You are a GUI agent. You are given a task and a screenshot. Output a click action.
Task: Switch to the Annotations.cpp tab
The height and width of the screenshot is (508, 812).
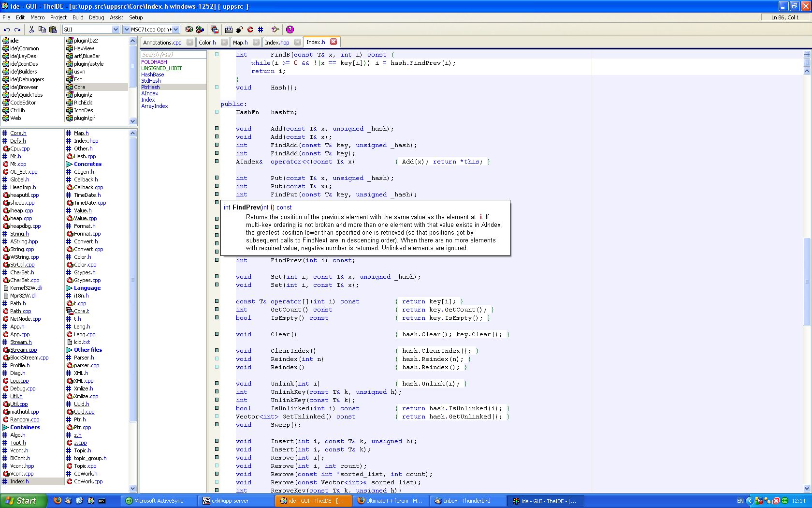pos(162,43)
